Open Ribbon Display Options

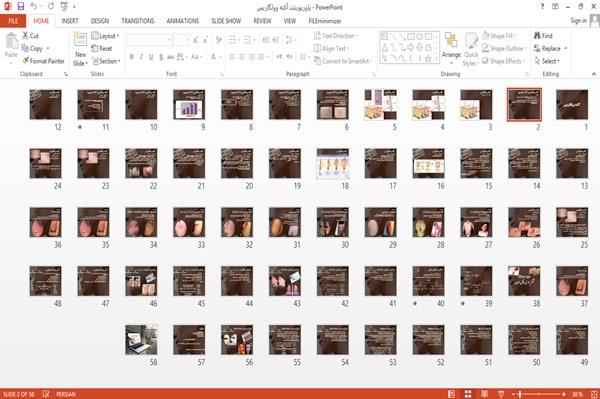[x=555, y=7]
